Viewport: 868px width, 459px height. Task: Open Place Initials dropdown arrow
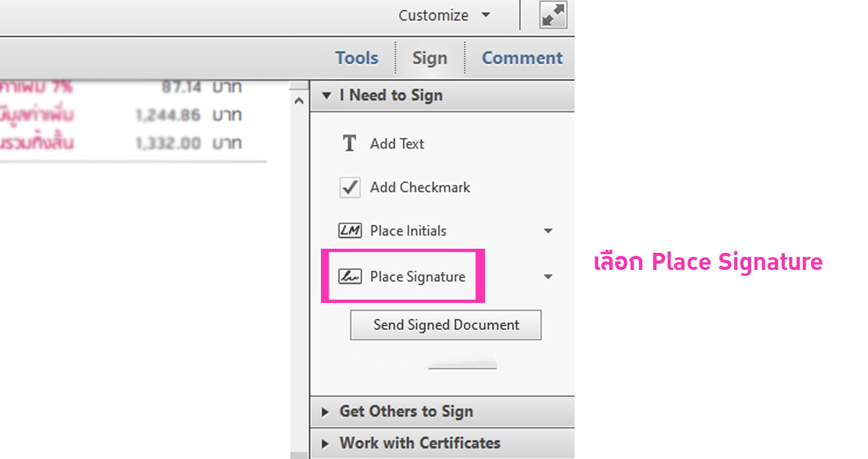548,231
